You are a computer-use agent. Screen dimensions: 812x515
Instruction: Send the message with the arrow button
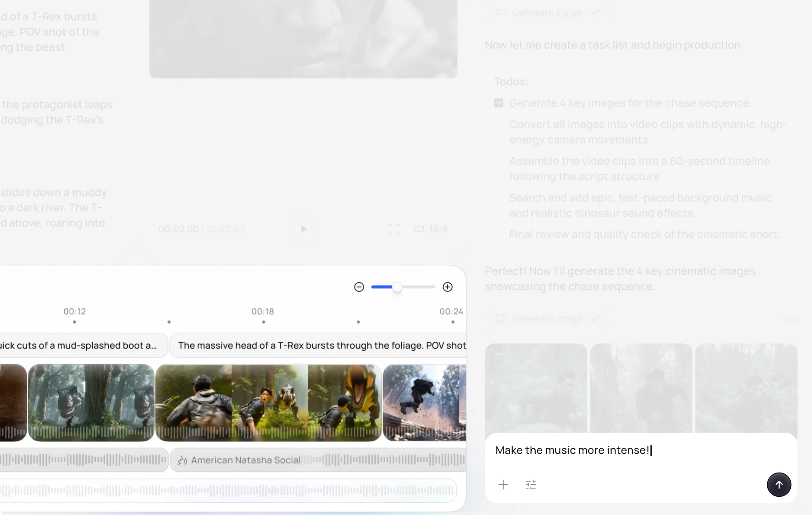click(x=779, y=485)
